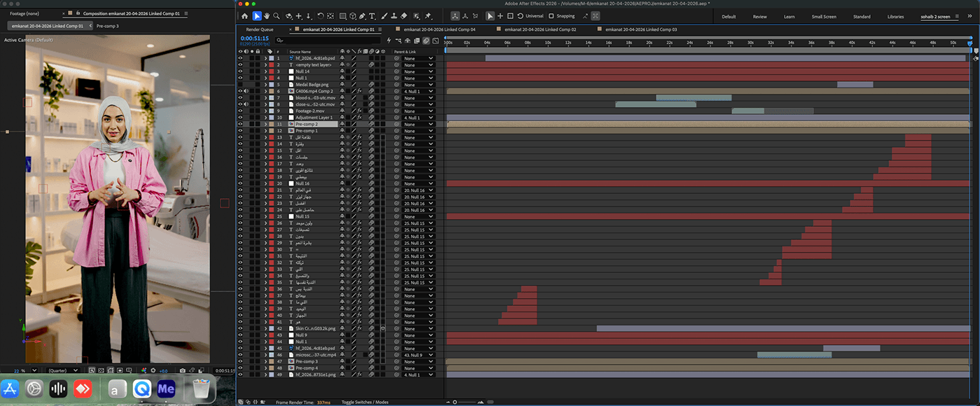Screen dimensions: 980x406
Task: Open the App Store Dock icon
Action: tap(10, 388)
